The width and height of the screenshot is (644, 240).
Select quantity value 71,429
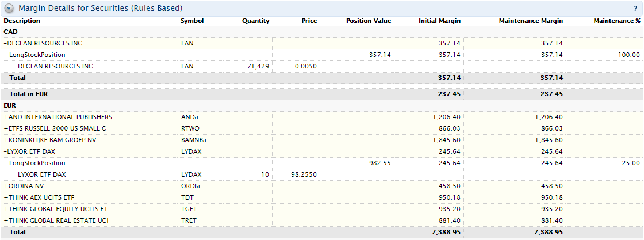coord(259,66)
